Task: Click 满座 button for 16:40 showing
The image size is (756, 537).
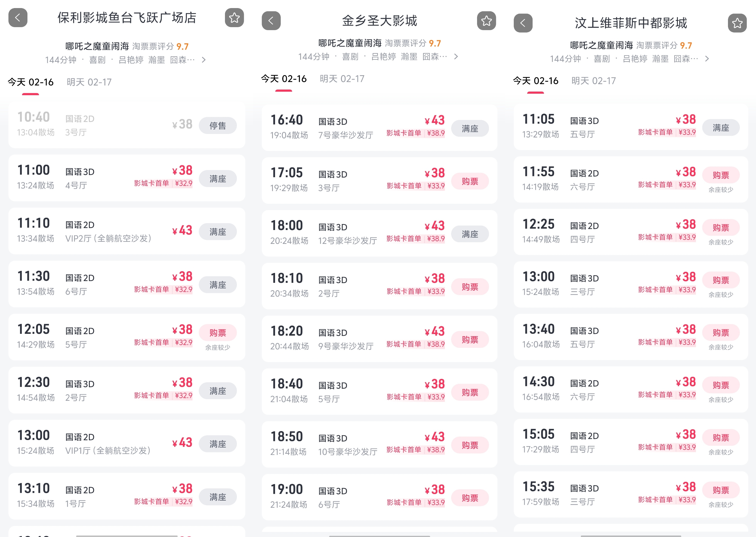Action: [x=470, y=128]
